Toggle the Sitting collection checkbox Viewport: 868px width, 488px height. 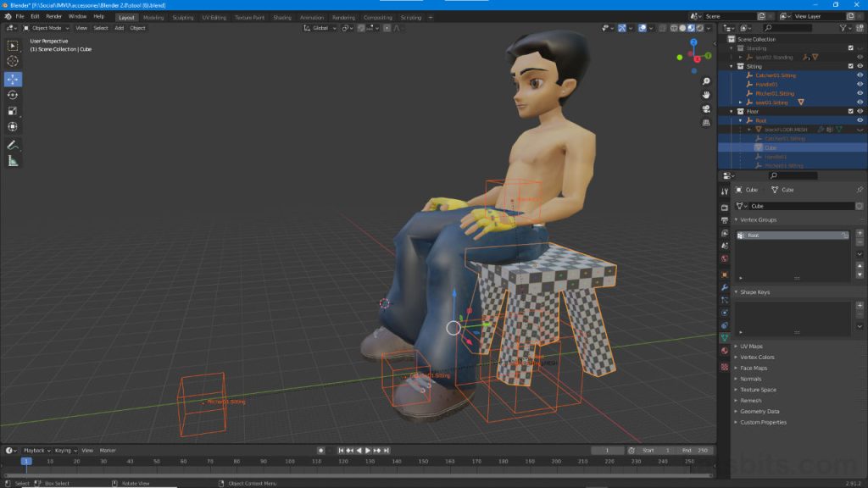(851, 65)
